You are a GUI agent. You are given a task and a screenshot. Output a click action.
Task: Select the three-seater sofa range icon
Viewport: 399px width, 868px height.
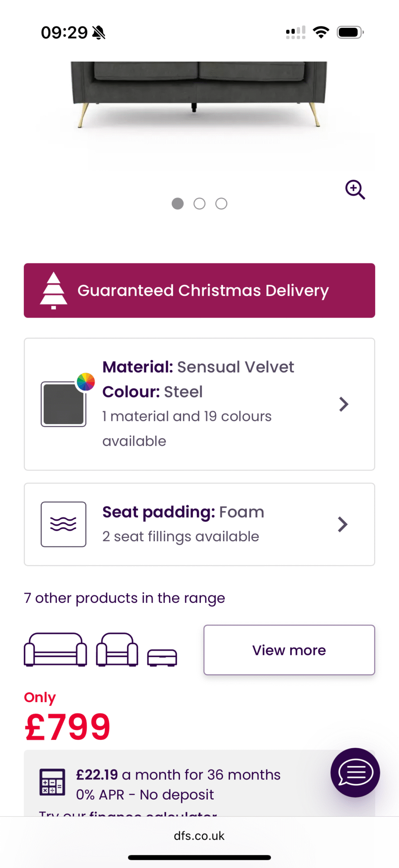point(55,650)
